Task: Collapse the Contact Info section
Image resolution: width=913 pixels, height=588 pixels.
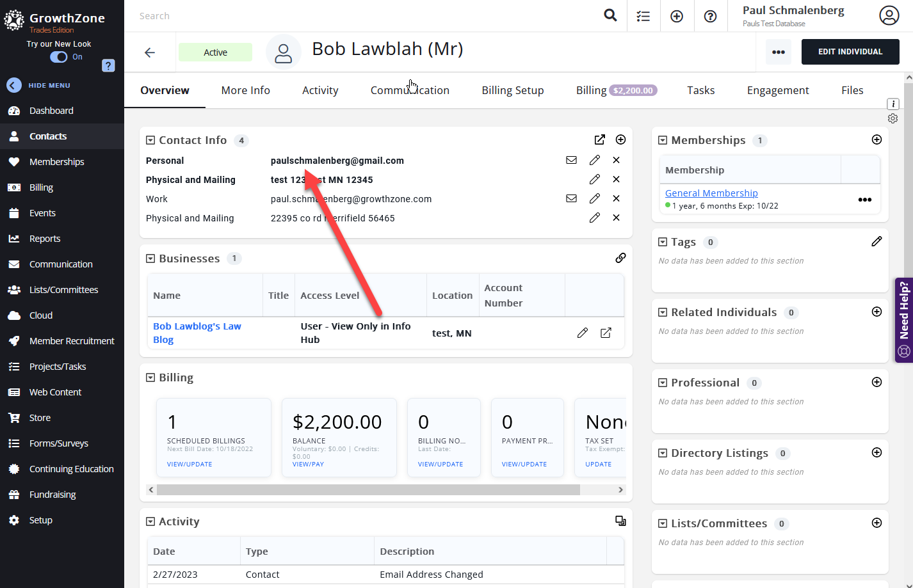Action: (x=150, y=140)
